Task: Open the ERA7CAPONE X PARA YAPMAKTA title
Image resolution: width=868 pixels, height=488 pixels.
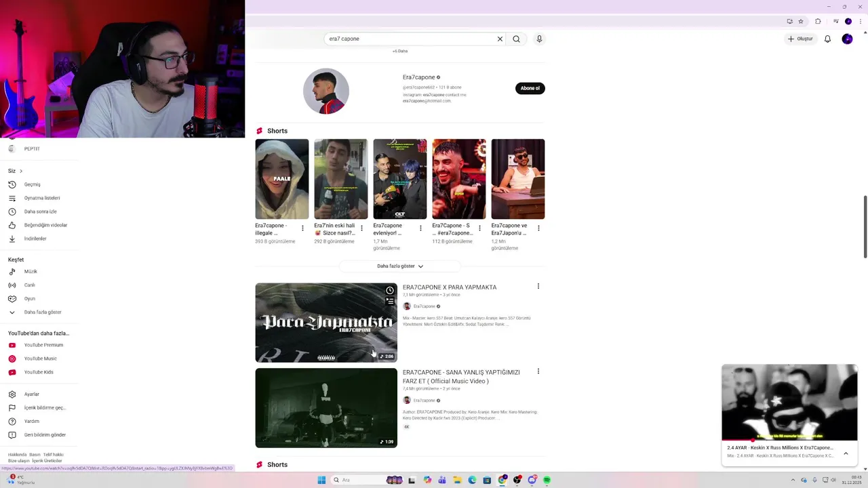Action: click(x=450, y=287)
